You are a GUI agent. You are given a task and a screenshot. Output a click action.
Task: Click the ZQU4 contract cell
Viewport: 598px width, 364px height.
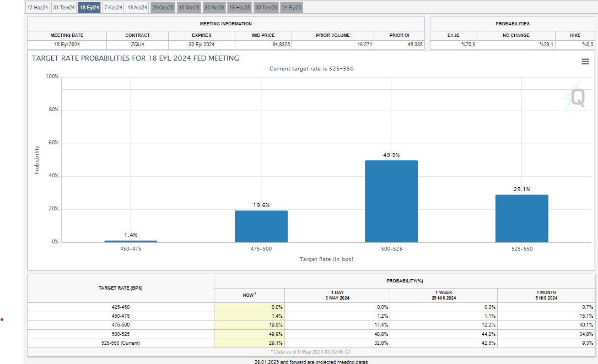pos(137,45)
